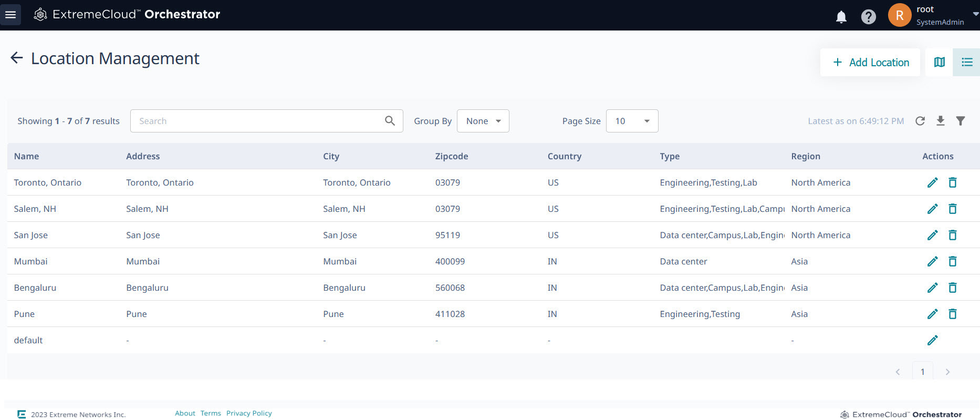Screen dimensions: 980x419
Task: Delete the Salem, NH location
Action: pos(953,209)
